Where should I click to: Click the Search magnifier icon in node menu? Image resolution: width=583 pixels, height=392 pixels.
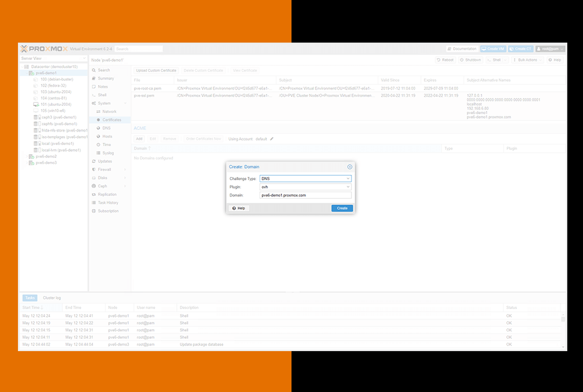(x=94, y=70)
